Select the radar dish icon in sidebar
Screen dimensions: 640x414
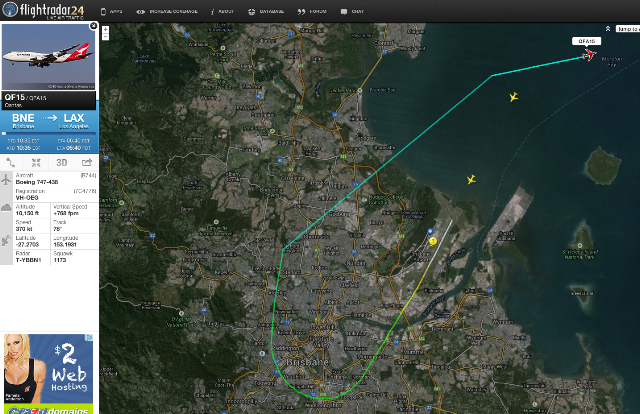pyautogui.click(x=6, y=240)
